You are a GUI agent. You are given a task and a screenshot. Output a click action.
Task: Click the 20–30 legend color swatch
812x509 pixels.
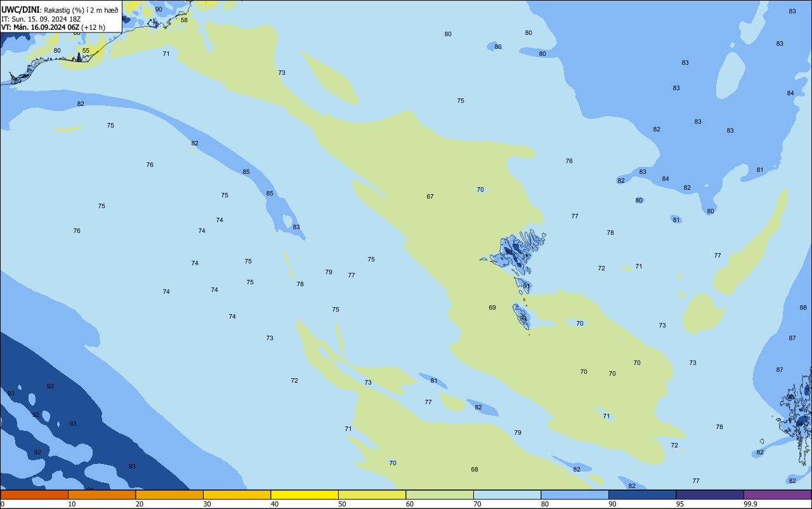[169, 494]
